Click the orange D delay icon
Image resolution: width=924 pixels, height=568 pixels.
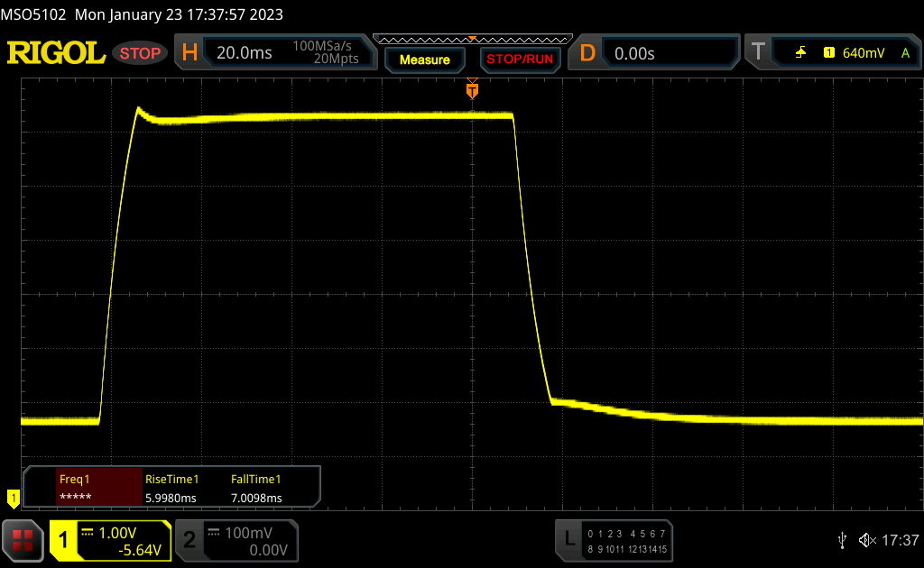pos(587,53)
